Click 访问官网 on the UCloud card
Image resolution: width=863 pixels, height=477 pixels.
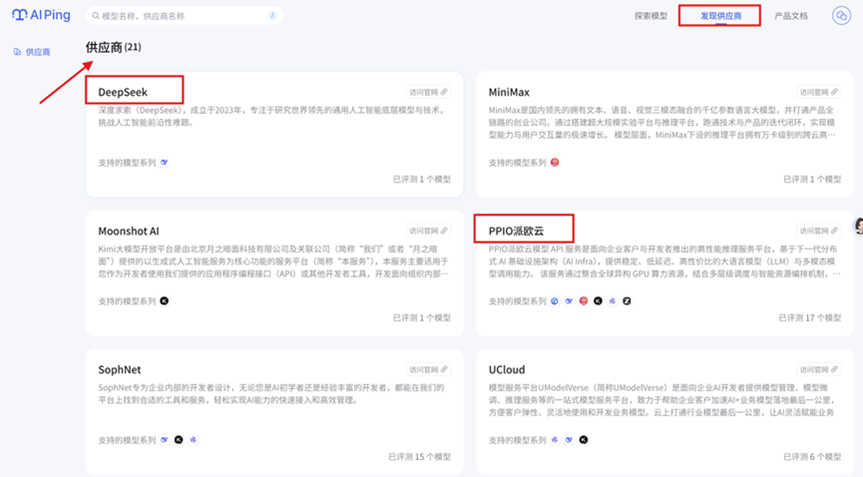pos(819,369)
